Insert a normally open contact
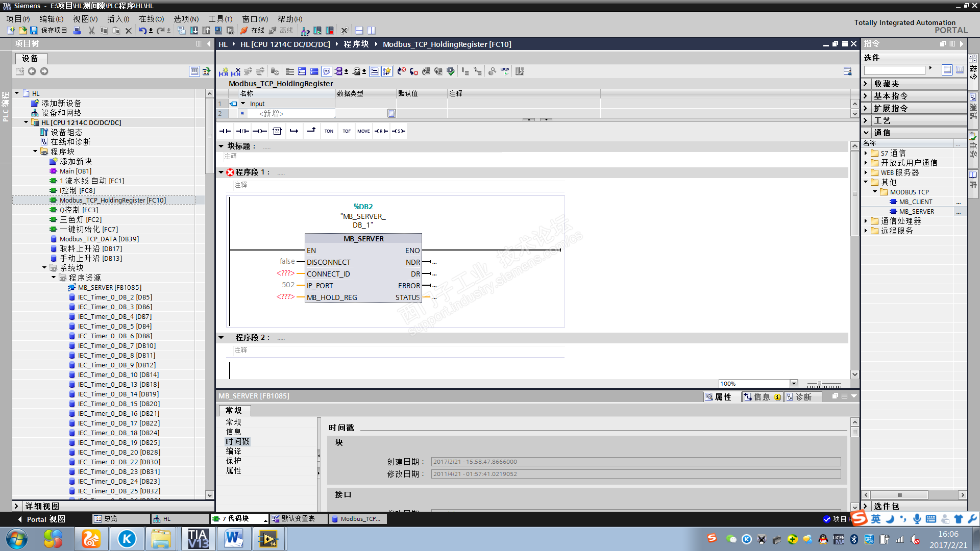 (225, 131)
